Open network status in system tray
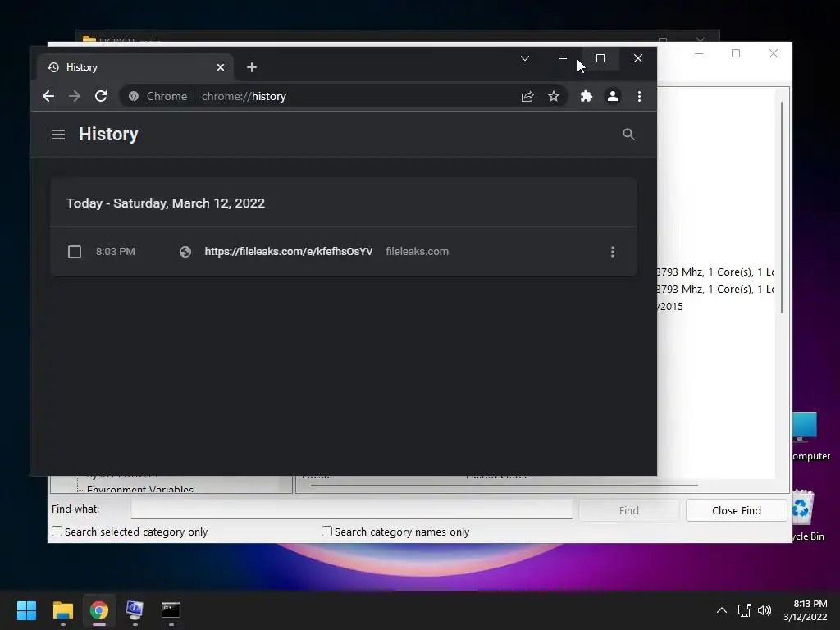840x630 pixels. pyautogui.click(x=744, y=610)
